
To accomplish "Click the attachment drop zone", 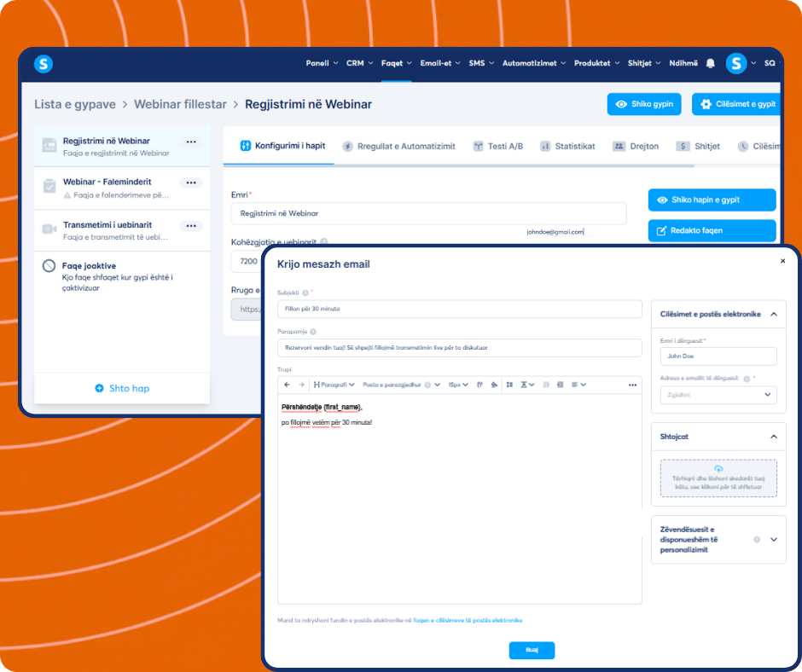I will (718, 478).
